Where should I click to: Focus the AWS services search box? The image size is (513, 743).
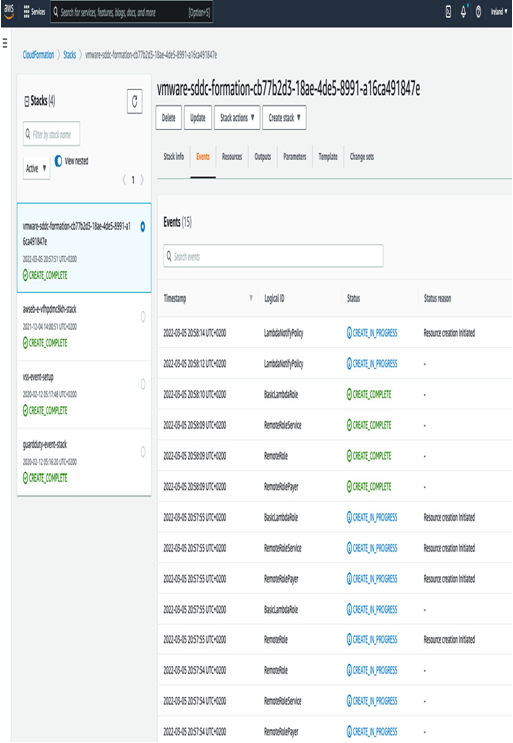click(131, 12)
